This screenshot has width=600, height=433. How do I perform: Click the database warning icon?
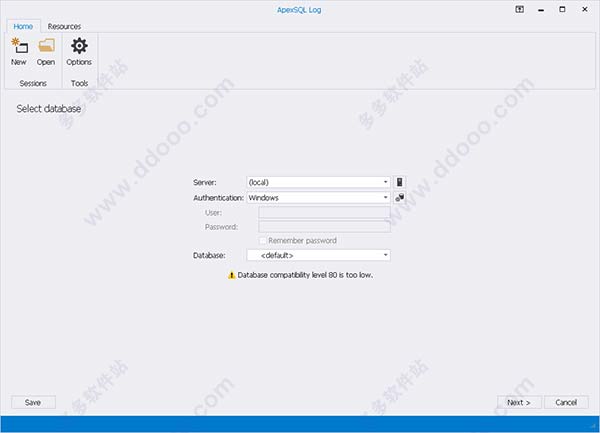[232, 275]
